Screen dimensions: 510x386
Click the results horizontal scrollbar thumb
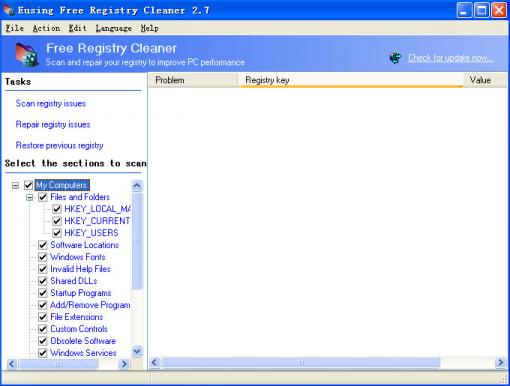pyautogui.click(x=301, y=362)
